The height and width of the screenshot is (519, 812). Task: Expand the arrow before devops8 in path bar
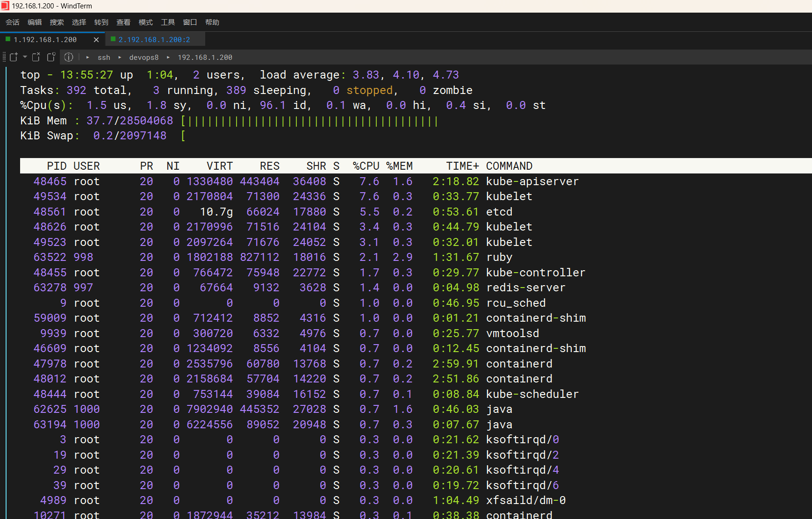point(120,57)
